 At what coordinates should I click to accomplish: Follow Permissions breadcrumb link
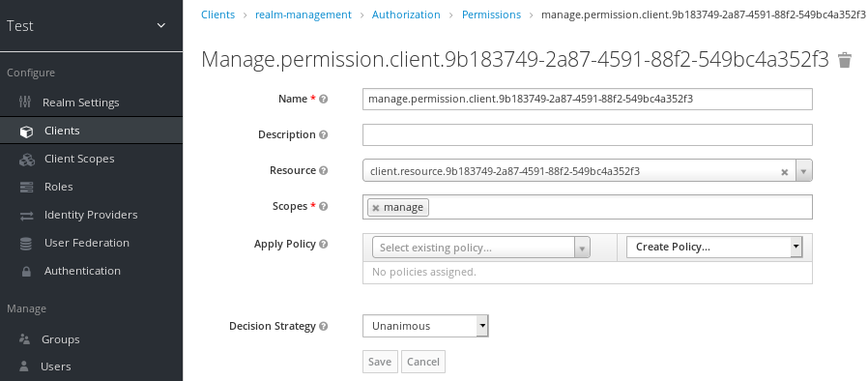[492, 15]
